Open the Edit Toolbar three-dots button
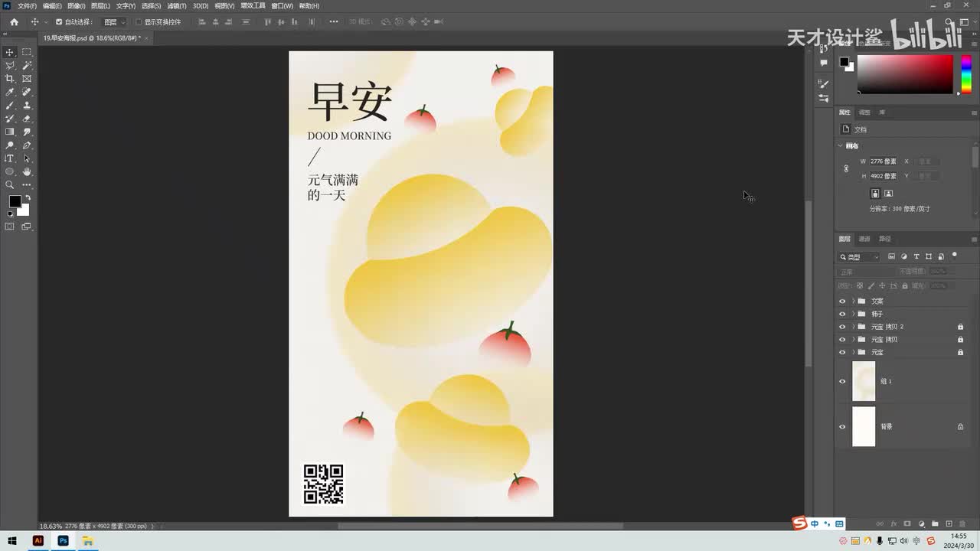This screenshot has height=551, width=980. tap(27, 184)
